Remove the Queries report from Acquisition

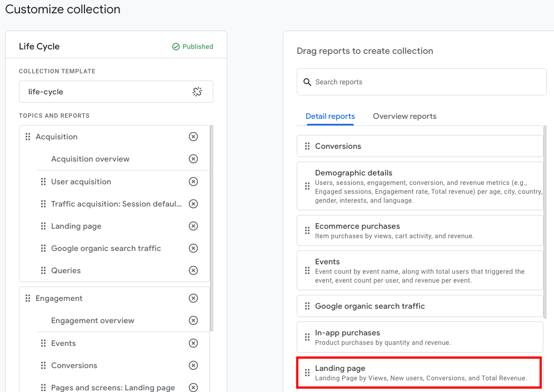coord(193,270)
